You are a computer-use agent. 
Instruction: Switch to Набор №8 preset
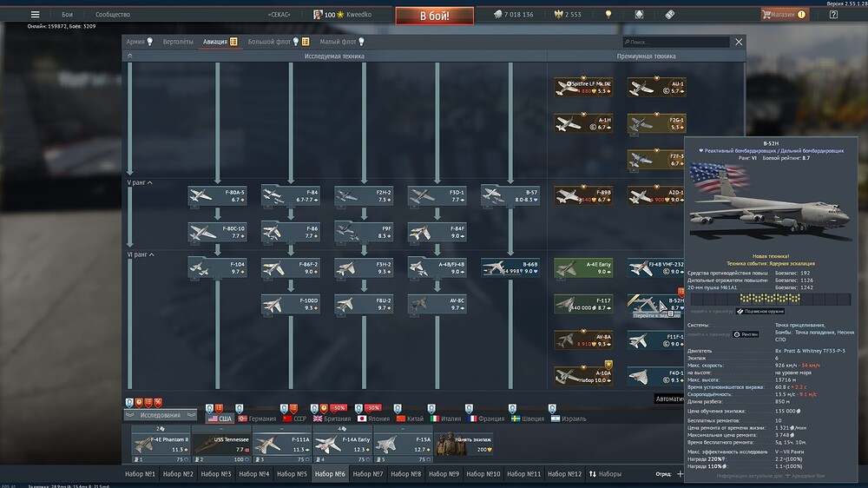404,474
